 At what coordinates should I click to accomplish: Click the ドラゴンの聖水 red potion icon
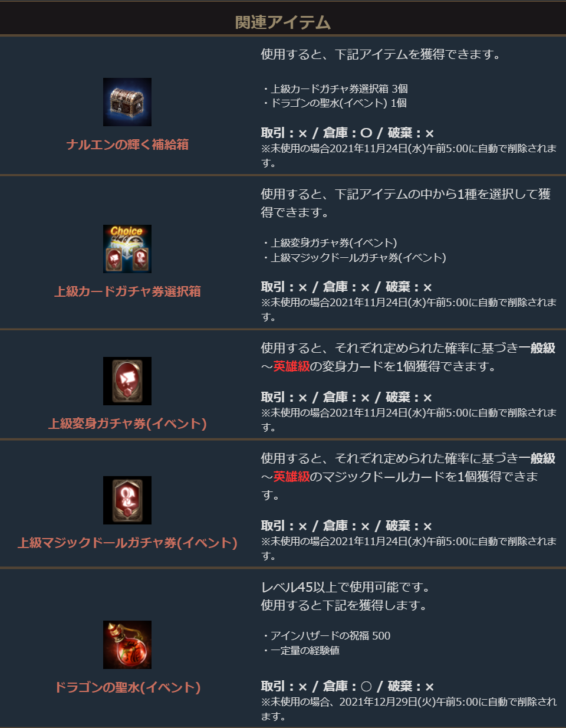[x=127, y=645]
